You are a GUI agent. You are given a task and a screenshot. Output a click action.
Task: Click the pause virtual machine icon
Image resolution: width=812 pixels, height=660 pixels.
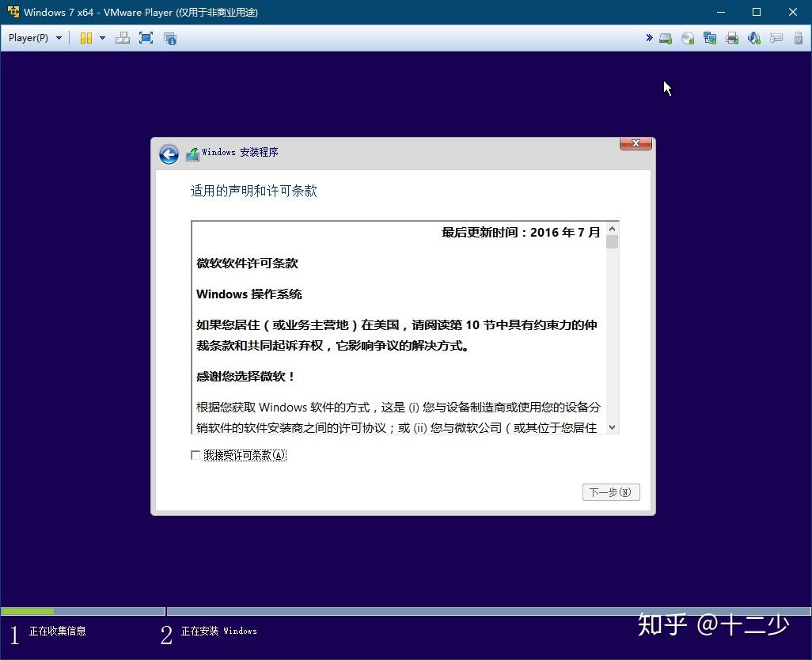[x=86, y=38]
